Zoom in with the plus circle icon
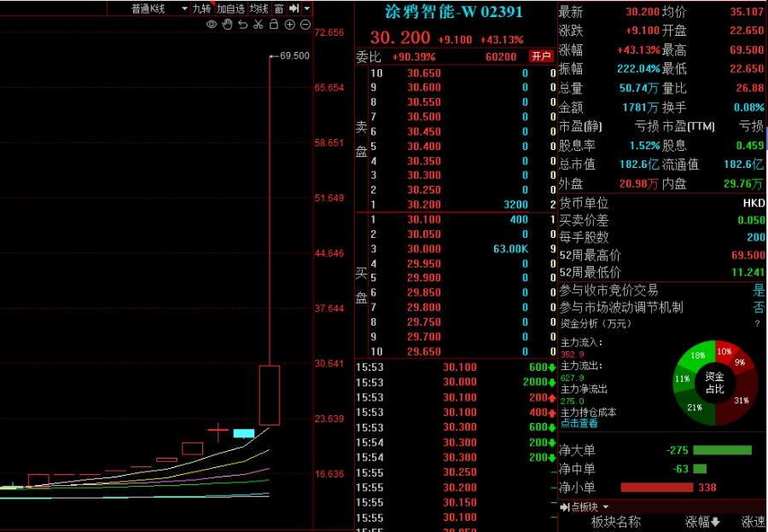 289,25
